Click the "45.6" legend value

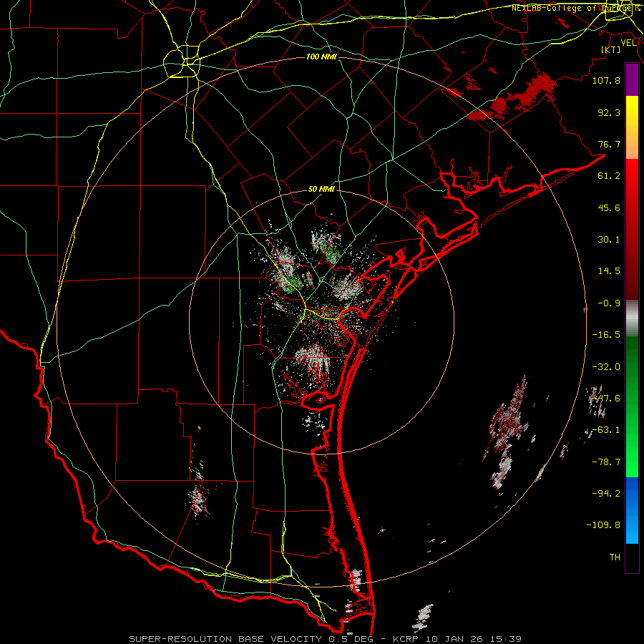click(x=609, y=208)
